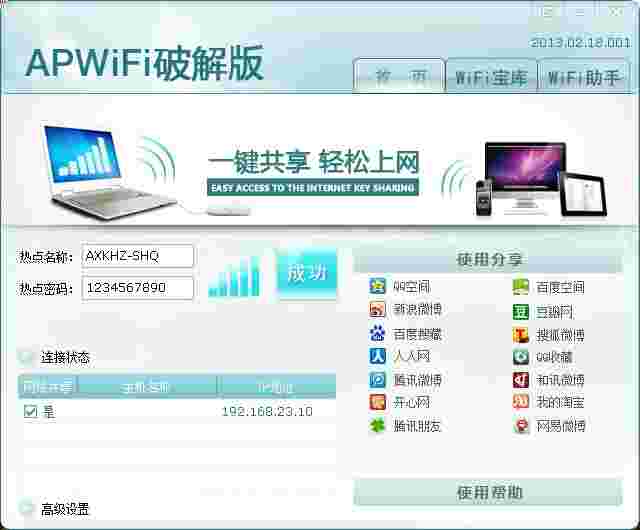Open the 腾讯微博 share icon

[x=378, y=380]
